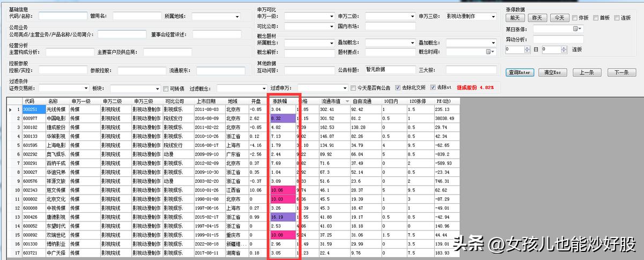
Task: Open the 所属概念 dropdown
Action: pos(331,42)
